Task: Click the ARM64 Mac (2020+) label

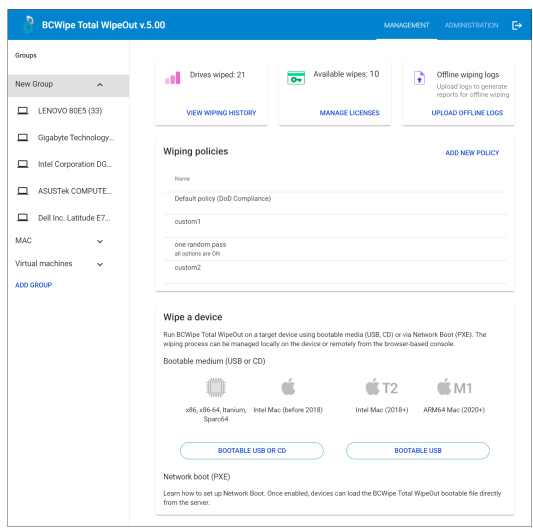Action: coord(454,410)
